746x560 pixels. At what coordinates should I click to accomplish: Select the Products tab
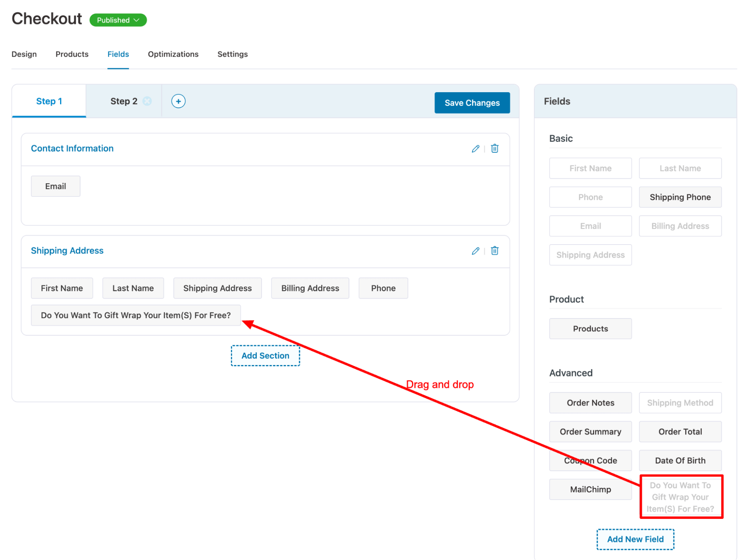click(x=72, y=54)
